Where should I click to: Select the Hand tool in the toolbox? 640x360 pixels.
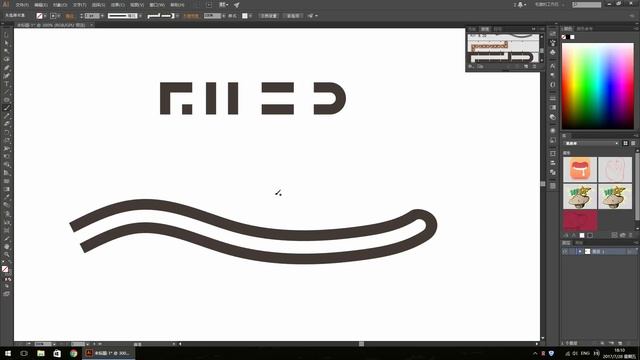pyautogui.click(x=6, y=247)
